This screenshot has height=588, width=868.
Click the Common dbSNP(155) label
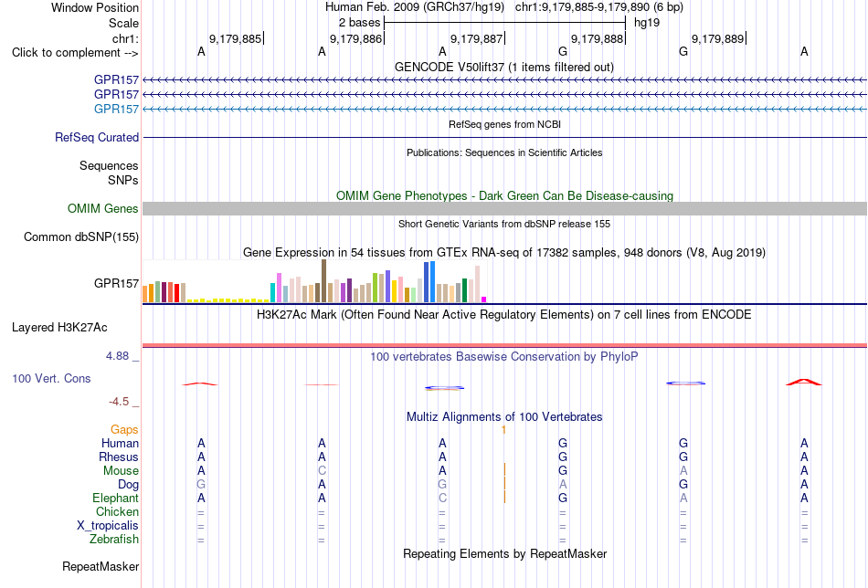click(81, 236)
